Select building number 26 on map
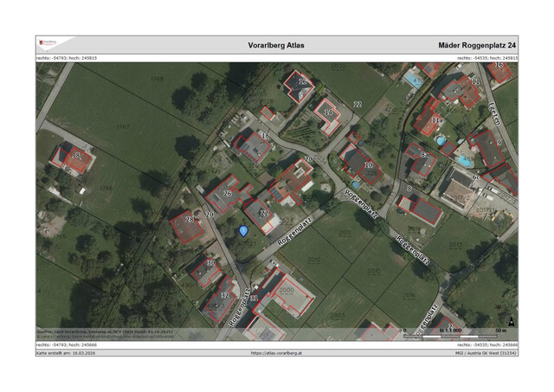This screenshot has width=554, height=392. pyautogui.click(x=227, y=196)
